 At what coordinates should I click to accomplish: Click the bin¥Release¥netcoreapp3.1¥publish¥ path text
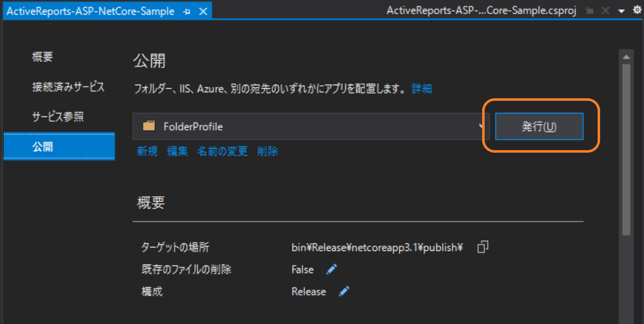pyautogui.click(x=377, y=247)
